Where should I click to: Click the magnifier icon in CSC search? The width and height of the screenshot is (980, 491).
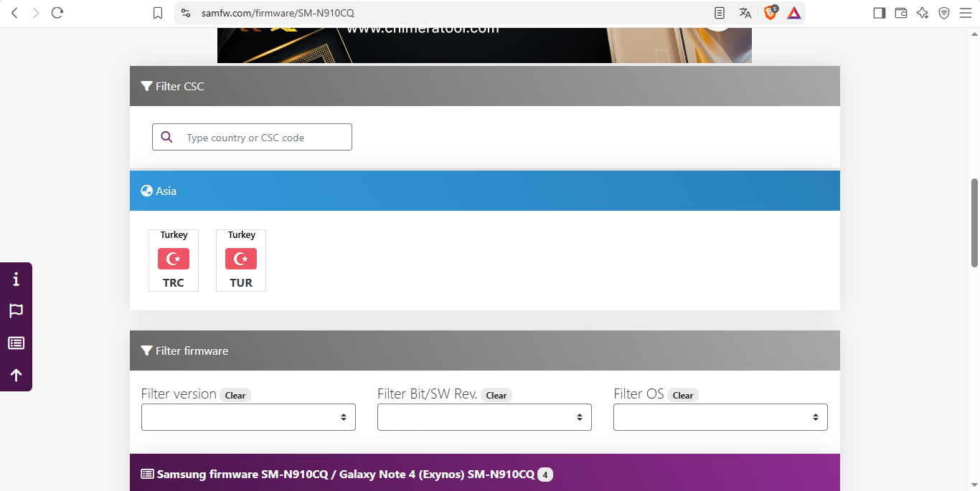[x=167, y=137]
